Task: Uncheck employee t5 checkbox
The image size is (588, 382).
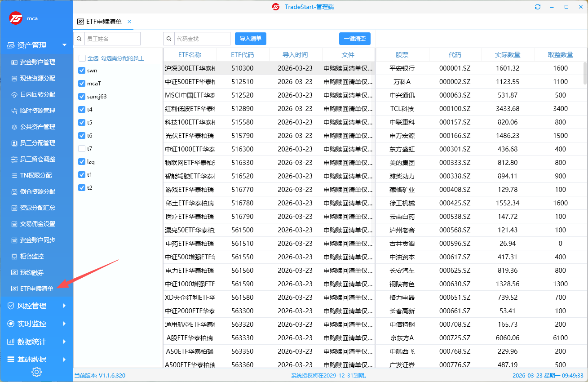Action: click(x=82, y=122)
